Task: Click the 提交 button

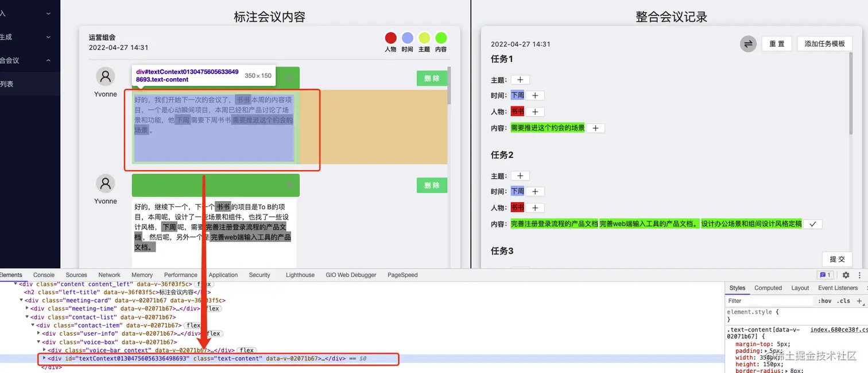Action: click(837, 259)
